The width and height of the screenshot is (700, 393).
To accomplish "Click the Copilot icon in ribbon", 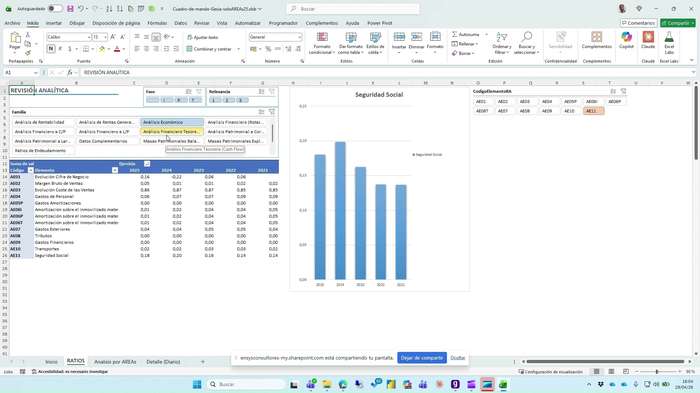I will (626, 40).
